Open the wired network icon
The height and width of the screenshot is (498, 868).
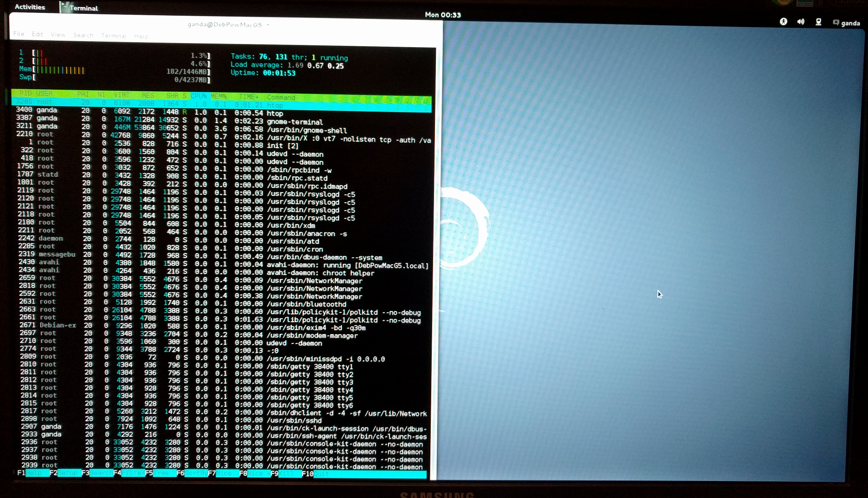(818, 22)
